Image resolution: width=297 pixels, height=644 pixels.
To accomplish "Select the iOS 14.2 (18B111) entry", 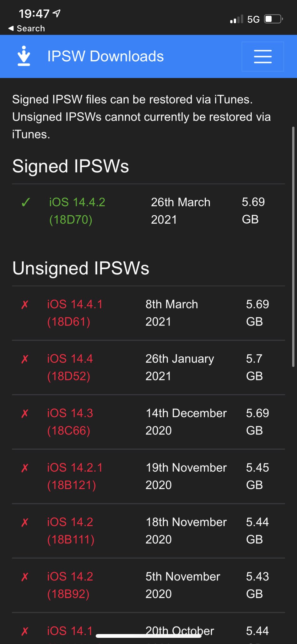I will point(71,530).
